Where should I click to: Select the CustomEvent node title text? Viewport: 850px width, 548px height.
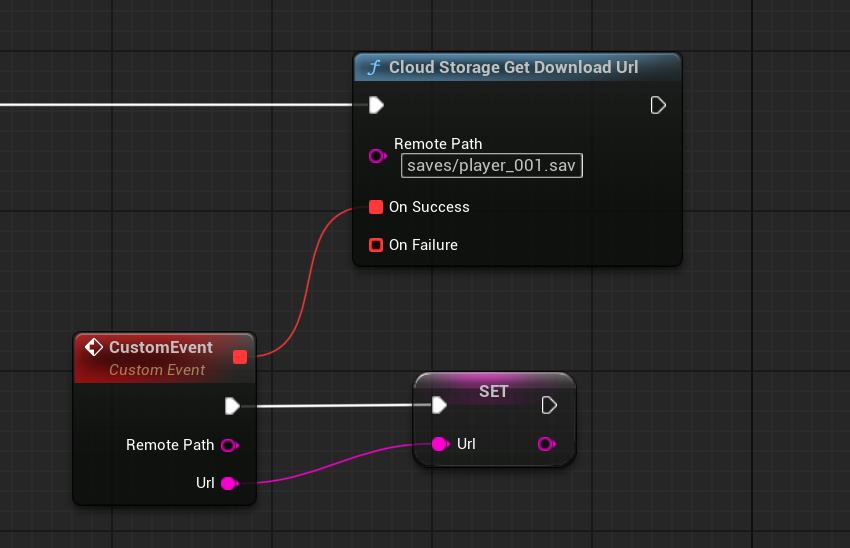(161, 348)
